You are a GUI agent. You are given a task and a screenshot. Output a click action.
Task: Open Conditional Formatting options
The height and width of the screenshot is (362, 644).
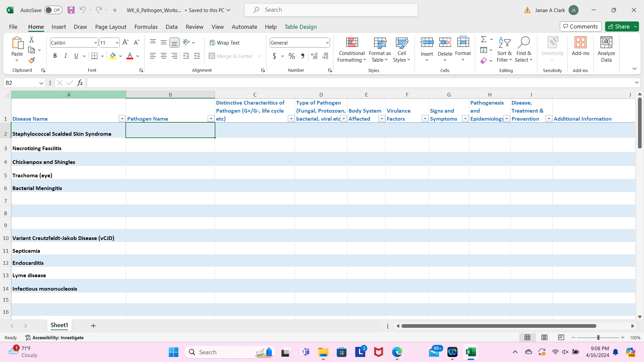pyautogui.click(x=351, y=50)
